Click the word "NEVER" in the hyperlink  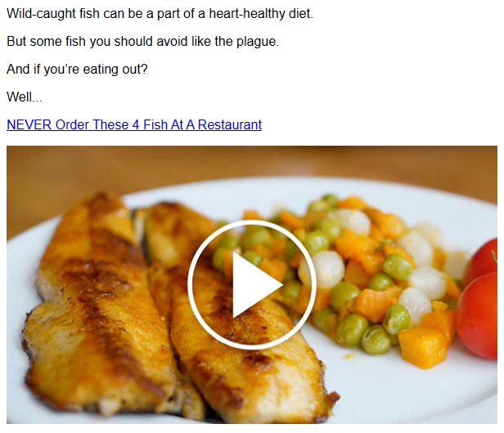pos(29,124)
